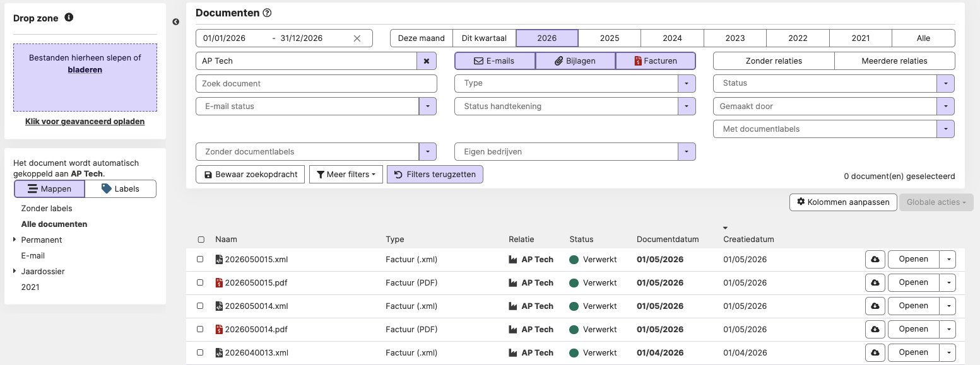
Task: Open the Status dropdown filter
Action: tap(945, 83)
